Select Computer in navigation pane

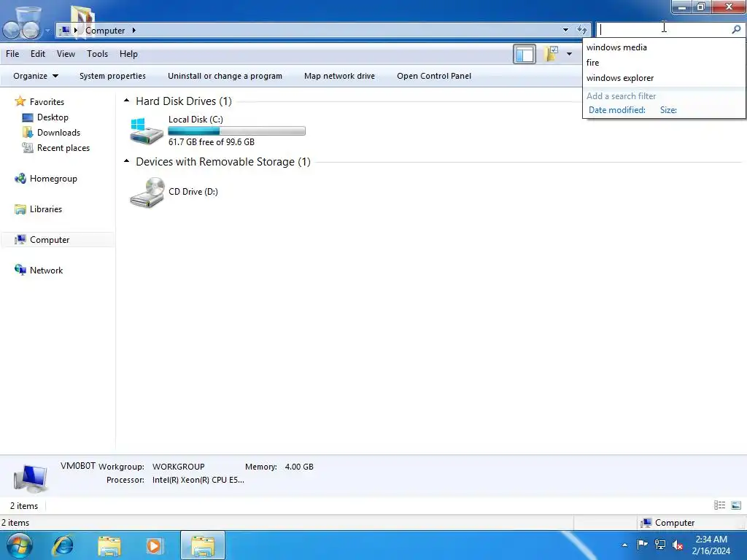(50, 240)
